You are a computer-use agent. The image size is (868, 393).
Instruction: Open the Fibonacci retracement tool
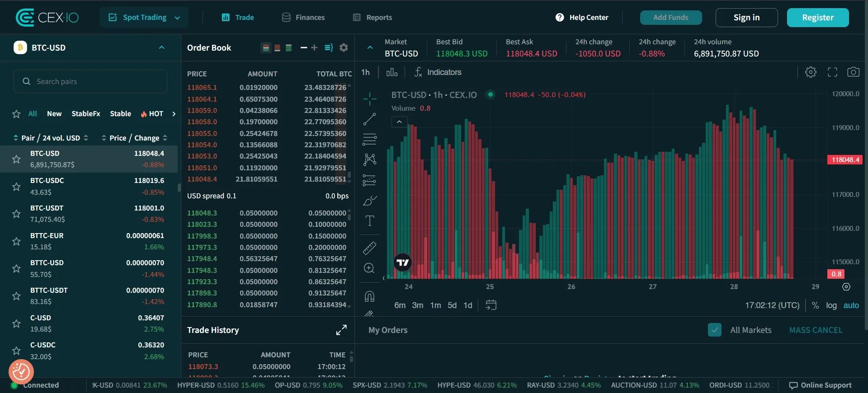tap(369, 139)
